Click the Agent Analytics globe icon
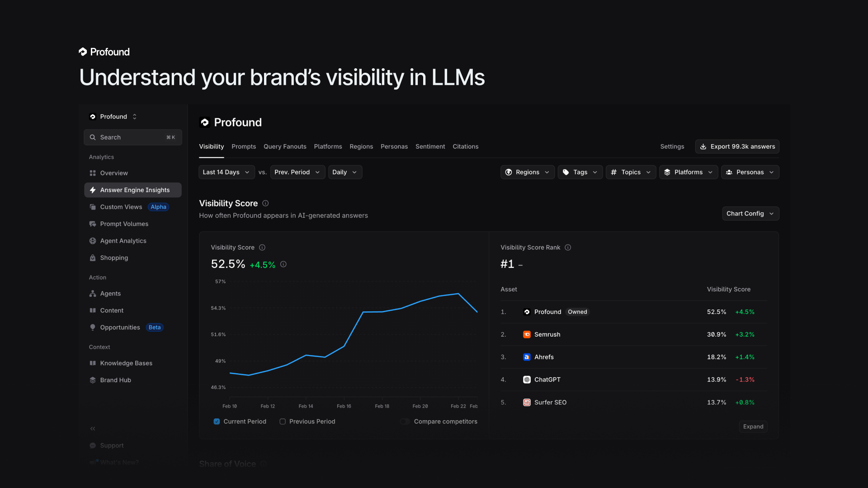Screen dimensions: 868x488 point(93,241)
